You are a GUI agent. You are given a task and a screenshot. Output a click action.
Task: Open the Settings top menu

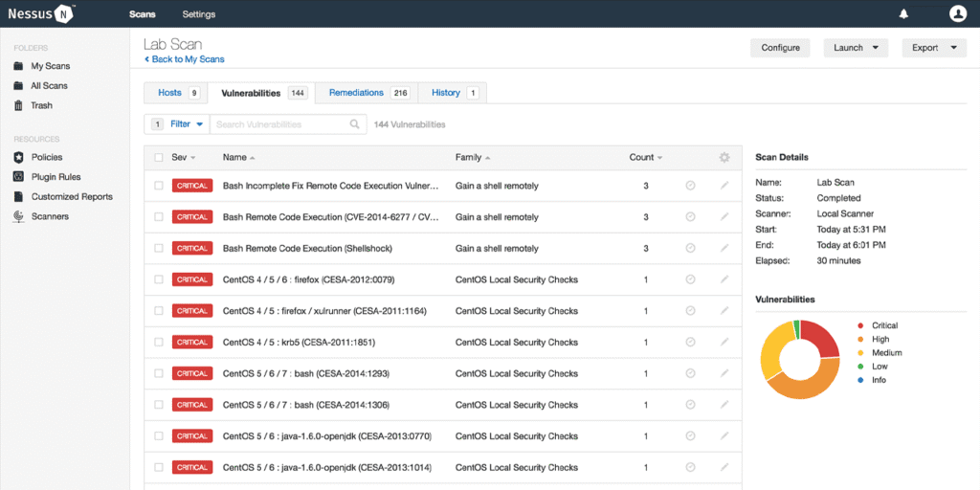(x=199, y=13)
